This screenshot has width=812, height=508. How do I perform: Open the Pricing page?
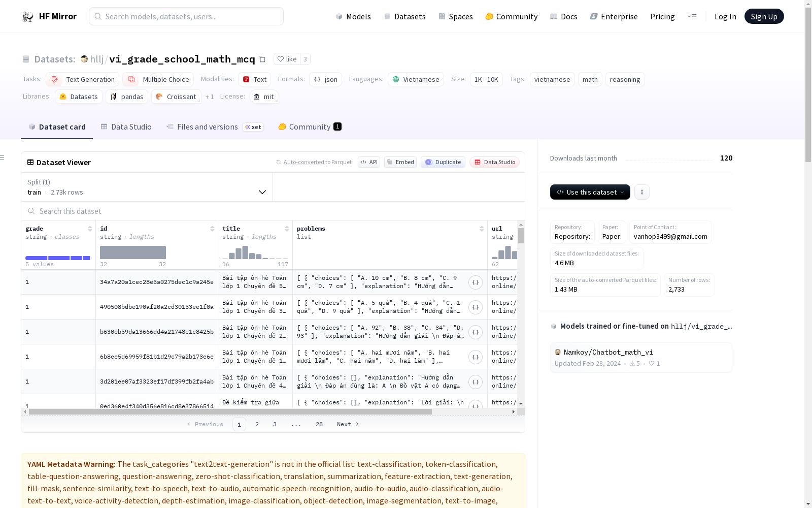662,17
